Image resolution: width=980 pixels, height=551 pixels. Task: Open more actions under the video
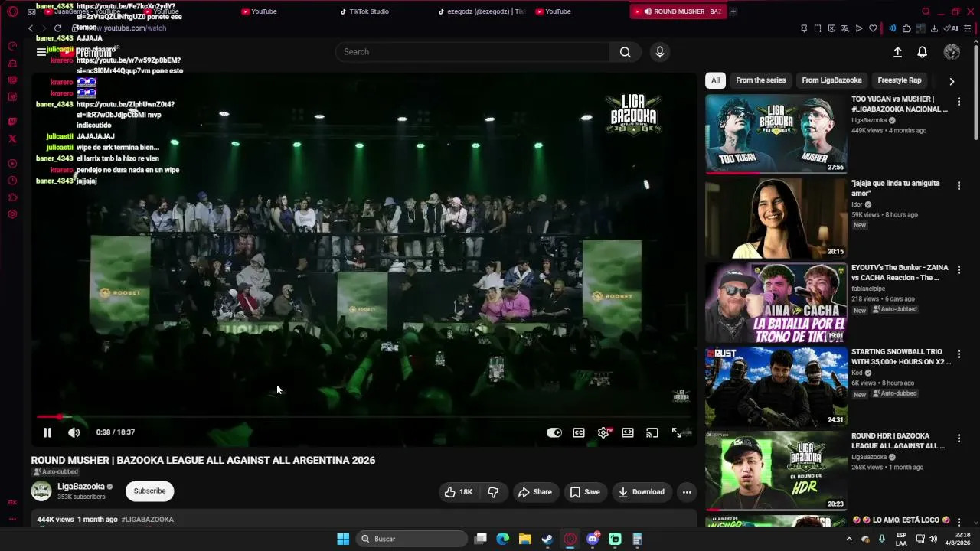tap(687, 492)
